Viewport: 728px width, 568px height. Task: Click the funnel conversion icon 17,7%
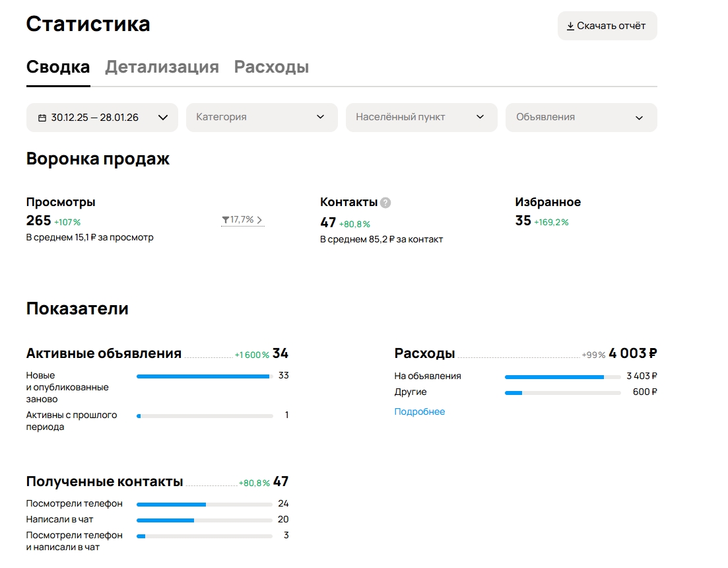point(226,220)
